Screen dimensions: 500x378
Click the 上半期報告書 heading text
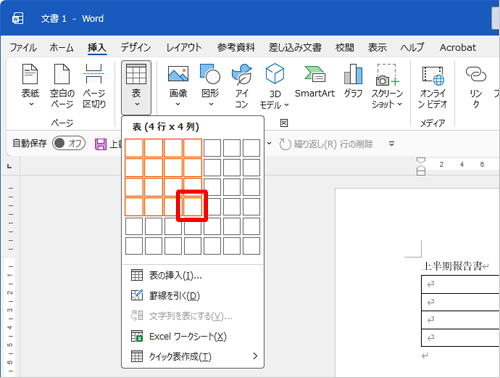(452, 266)
